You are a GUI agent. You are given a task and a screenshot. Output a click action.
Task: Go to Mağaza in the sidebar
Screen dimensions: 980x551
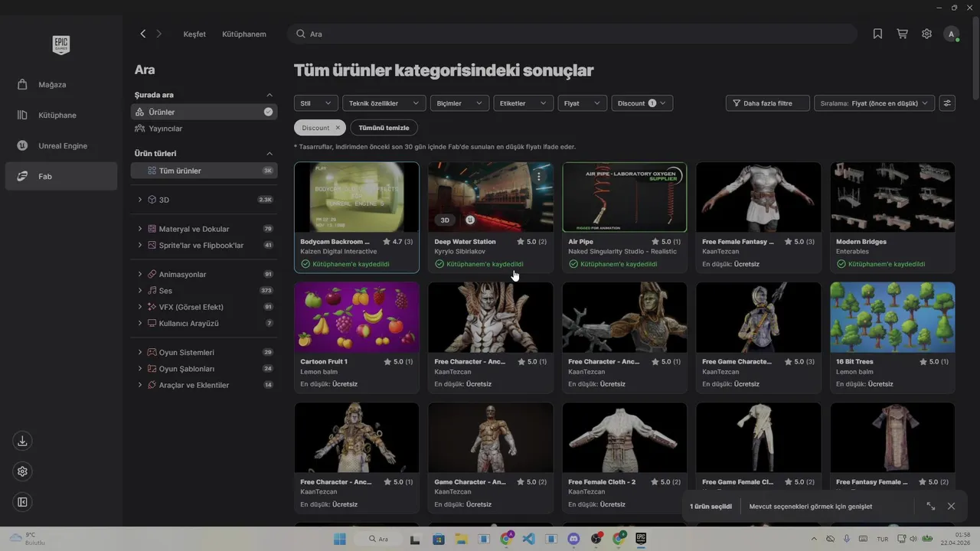(x=61, y=84)
